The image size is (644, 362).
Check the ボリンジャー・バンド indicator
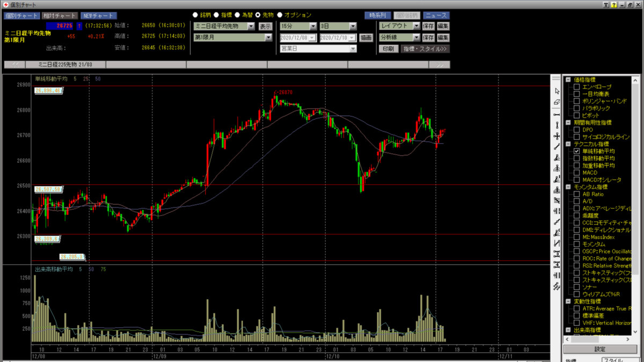coord(577,101)
